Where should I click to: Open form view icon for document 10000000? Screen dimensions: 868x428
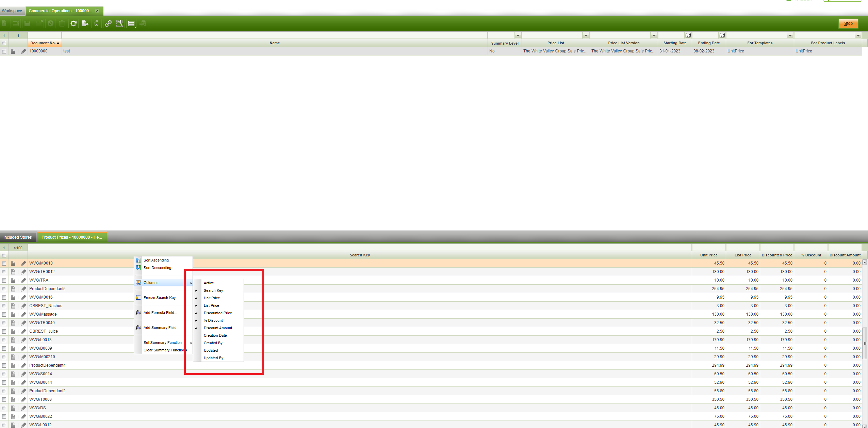coord(13,51)
